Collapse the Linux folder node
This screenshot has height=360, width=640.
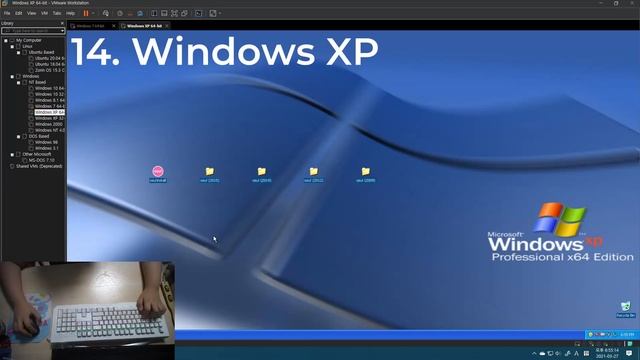pos(12,47)
